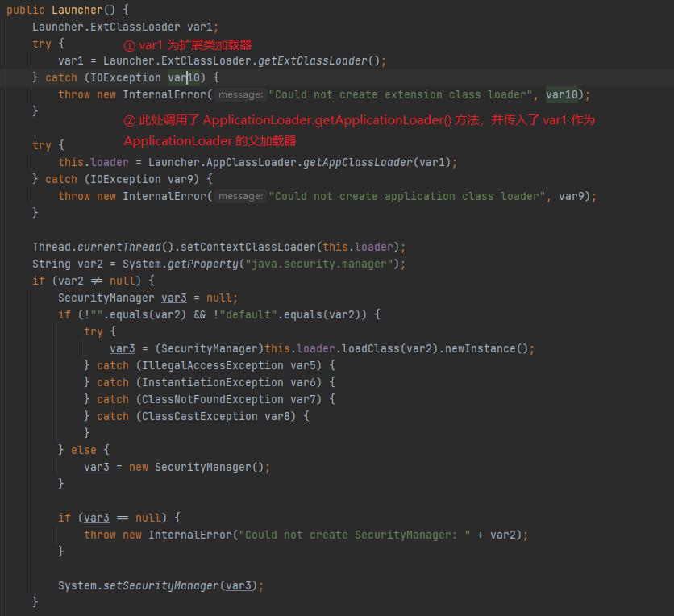Click string "Could not create extension class loader"
The width and height of the screenshot is (674, 616).
click(401, 94)
